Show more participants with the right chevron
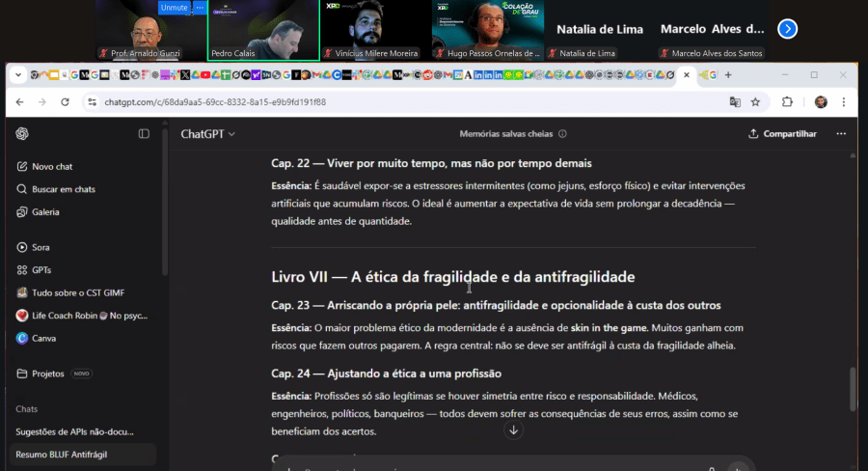 pyautogui.click(x=788, y=29)
